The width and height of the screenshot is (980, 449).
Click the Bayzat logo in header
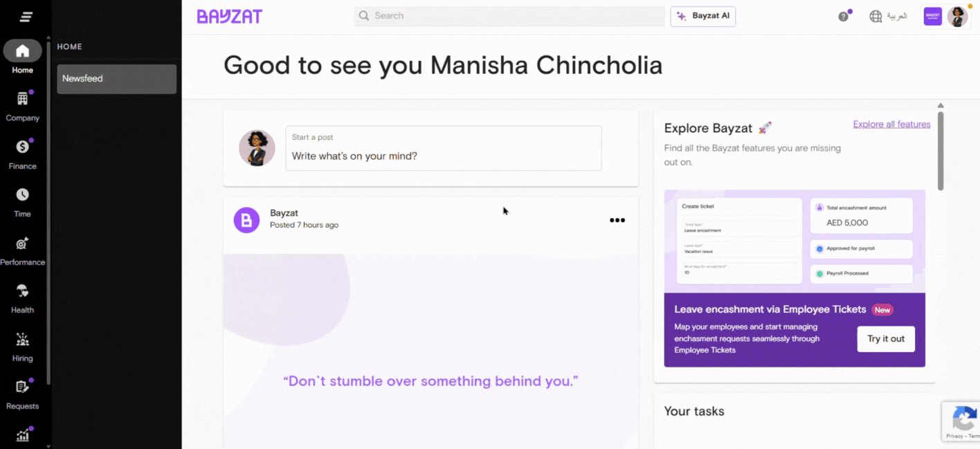click(230, 17)
